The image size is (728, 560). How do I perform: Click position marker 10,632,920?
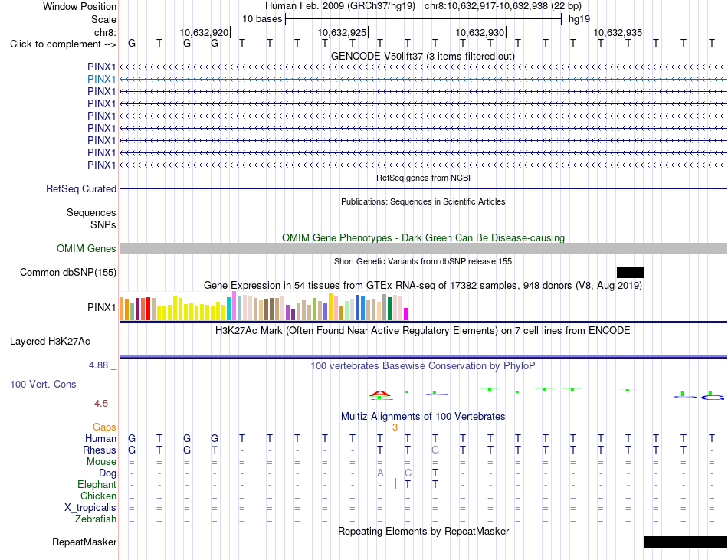(205, 32)
